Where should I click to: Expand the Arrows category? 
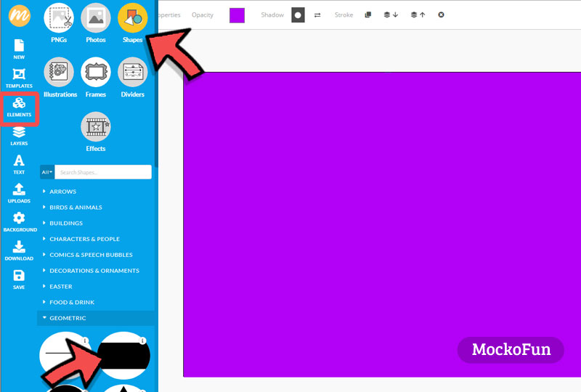tap(62, 192)
